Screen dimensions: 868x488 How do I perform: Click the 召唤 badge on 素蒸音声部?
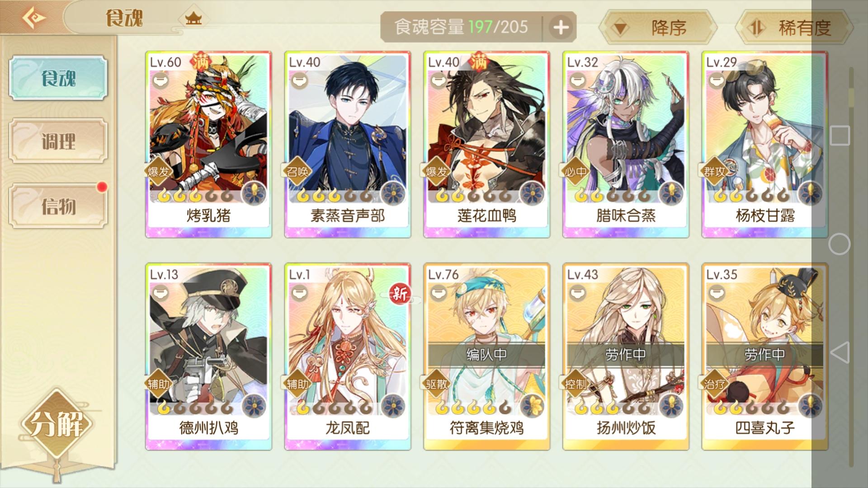298,172
